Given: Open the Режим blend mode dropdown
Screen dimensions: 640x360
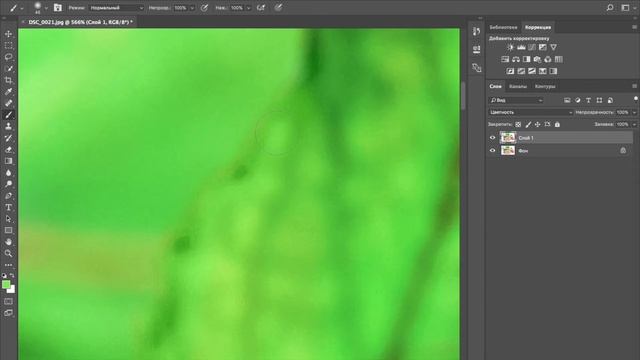Looking at the screenshot, I should 116,8.
